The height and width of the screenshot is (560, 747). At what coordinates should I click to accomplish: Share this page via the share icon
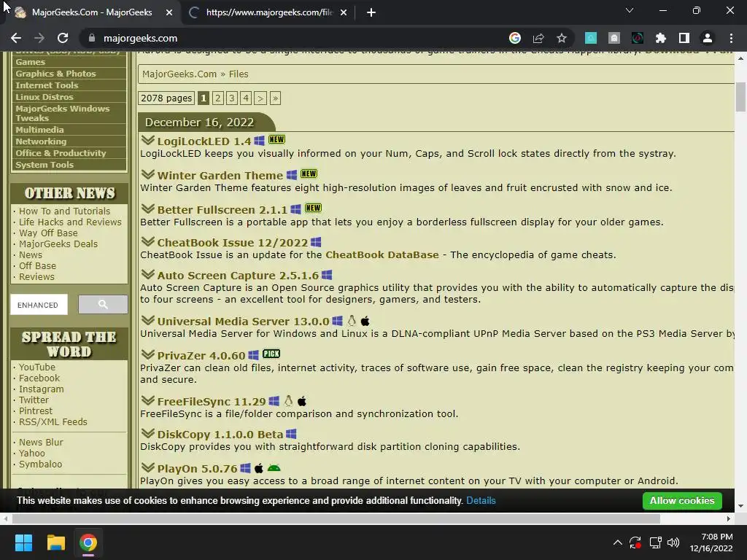(538, 38)
